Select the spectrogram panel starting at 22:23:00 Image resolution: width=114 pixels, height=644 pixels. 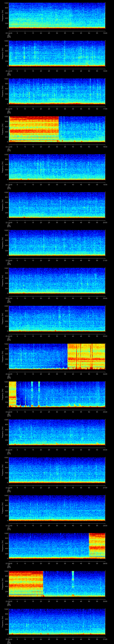[57, 356]
